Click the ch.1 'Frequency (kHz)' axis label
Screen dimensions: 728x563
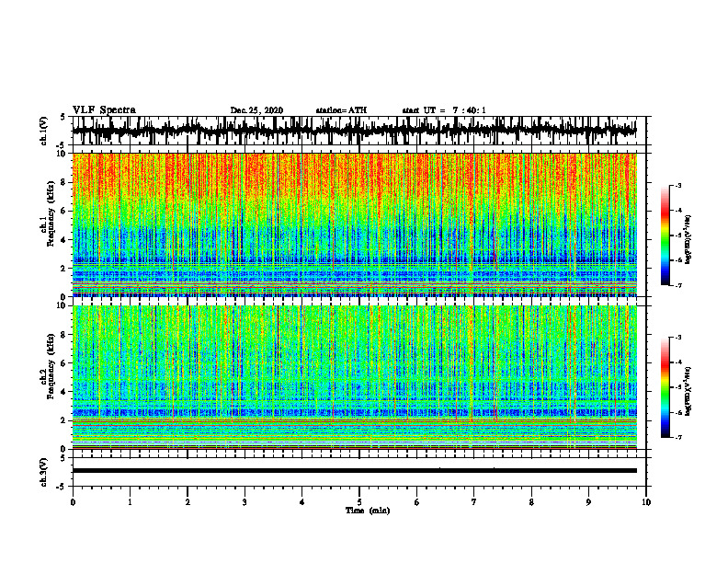51,213
